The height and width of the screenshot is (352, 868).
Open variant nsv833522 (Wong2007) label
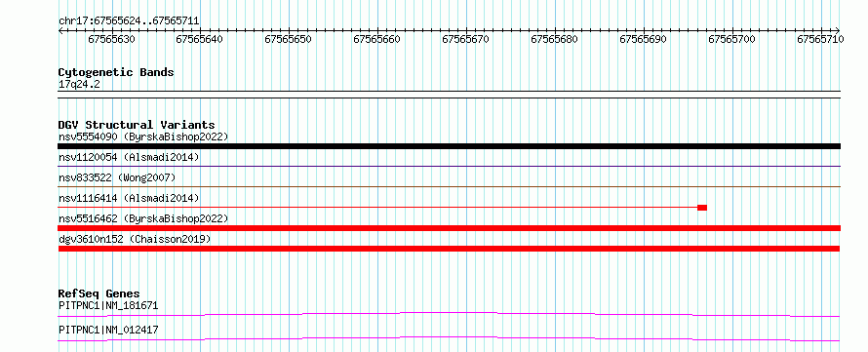point(117,177)
